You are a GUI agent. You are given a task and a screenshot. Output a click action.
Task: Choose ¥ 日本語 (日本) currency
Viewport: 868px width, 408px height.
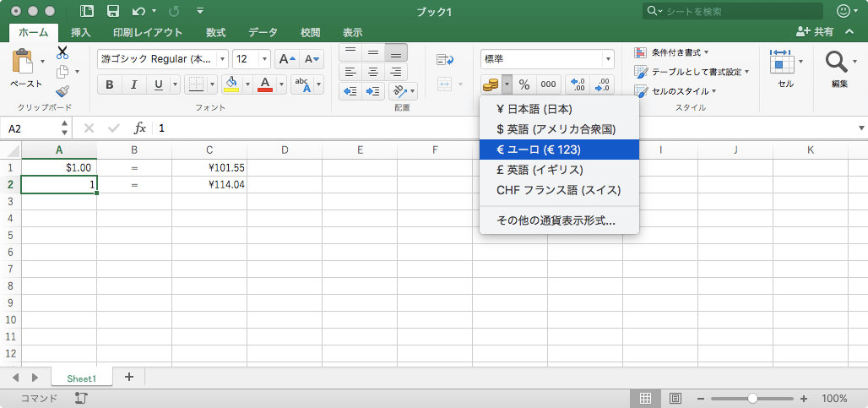pos(559,110)
